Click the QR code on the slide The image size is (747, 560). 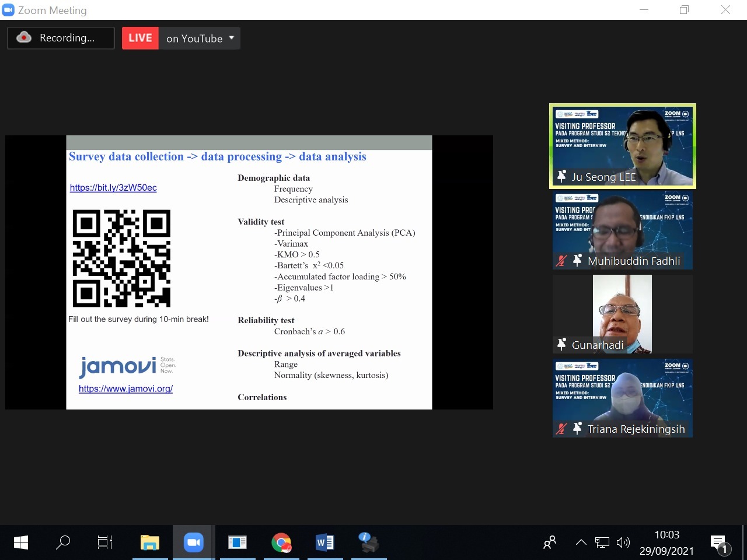point(121,258)
